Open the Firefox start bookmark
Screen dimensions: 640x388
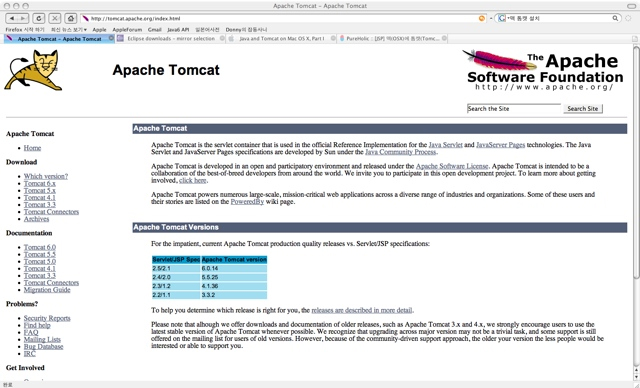coord(25,30)
